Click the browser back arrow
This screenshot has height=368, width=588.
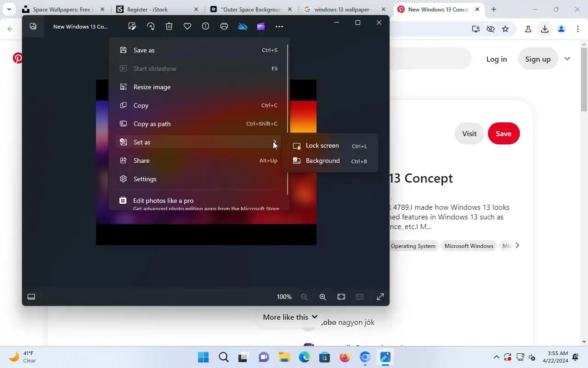click(10, 29)
